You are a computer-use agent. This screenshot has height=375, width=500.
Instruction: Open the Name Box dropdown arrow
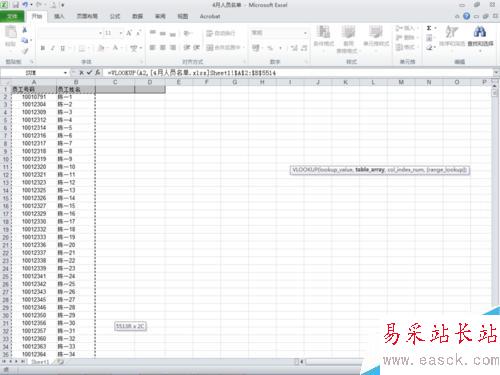65,72
